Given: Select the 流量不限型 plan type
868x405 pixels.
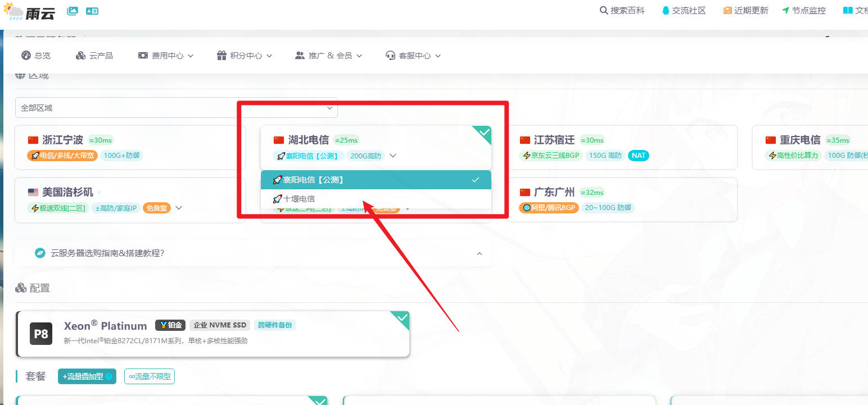Looking at the screenshot, I should tap(150, 376).
